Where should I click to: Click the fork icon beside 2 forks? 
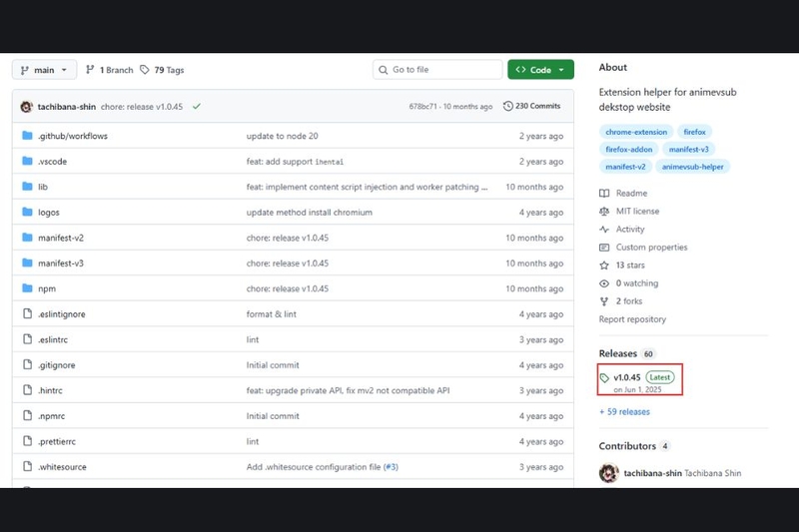pyautogui.click(x=604, y=301)
